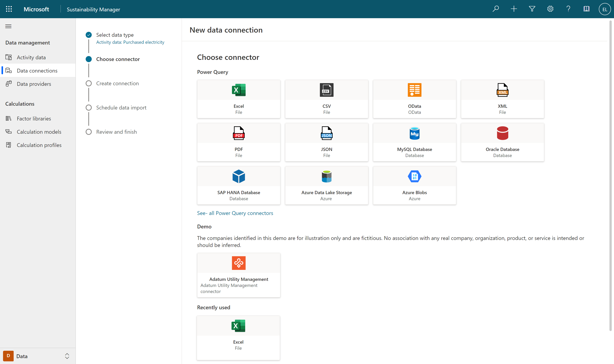Click the completed Select data type step
This screenshot has width=614, height=364.
click(x=115, y=35)
